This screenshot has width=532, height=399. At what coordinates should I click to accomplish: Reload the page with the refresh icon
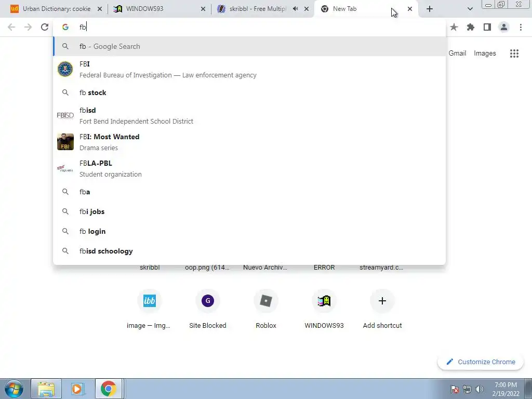[45, 27]
